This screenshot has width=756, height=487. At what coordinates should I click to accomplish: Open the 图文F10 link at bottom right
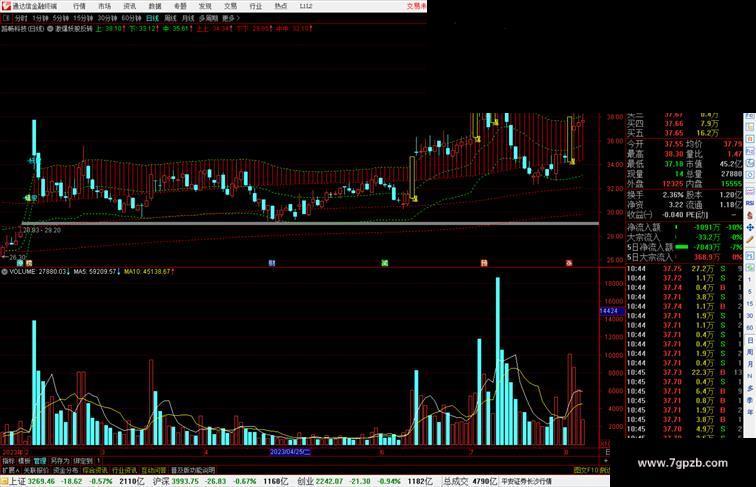click(x=586, y=470)
